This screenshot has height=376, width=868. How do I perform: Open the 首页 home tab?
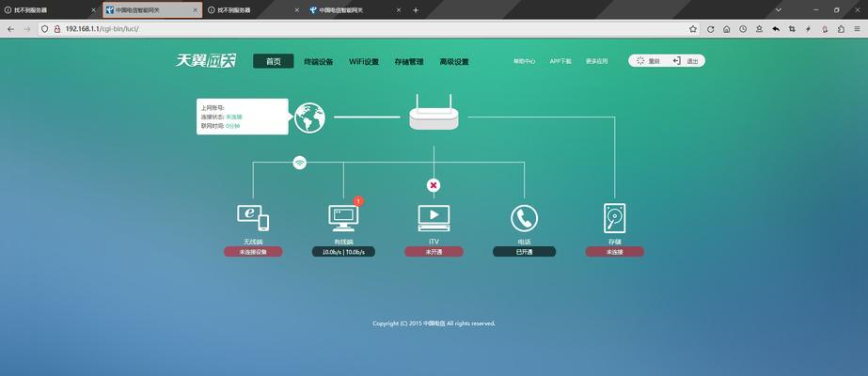pos(274,61)
